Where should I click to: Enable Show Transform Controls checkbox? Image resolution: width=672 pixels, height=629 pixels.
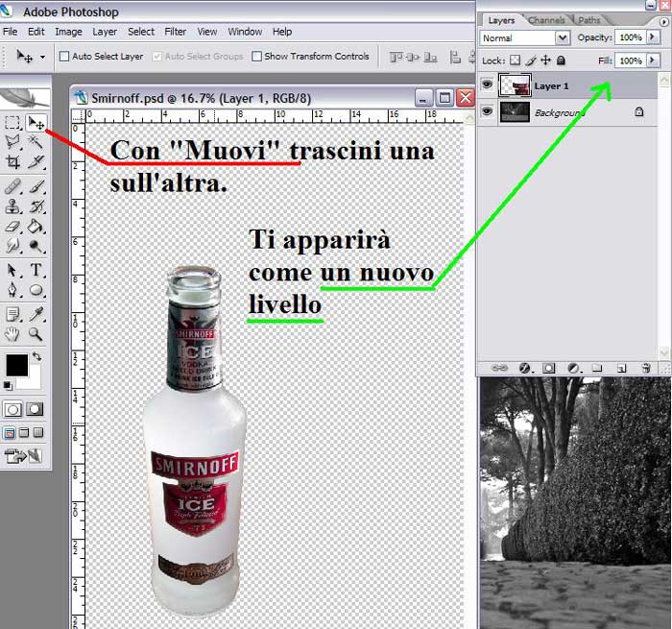[x=256, y=56]
